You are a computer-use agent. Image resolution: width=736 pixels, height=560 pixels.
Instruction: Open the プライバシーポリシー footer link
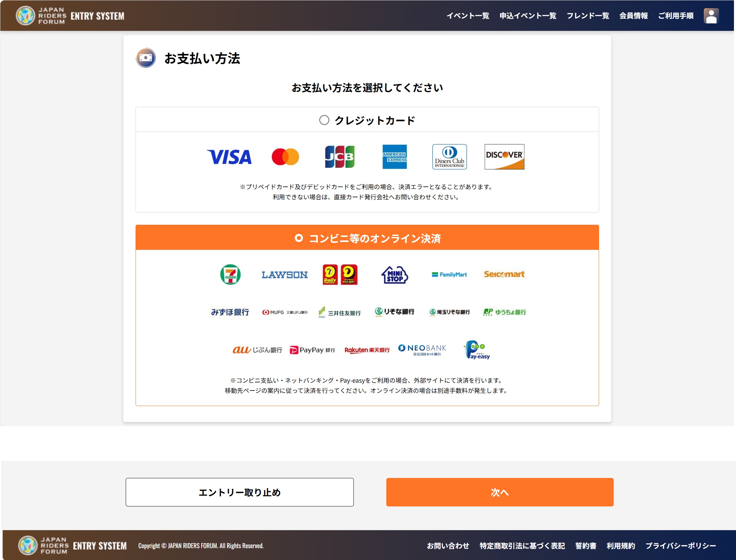681,546
